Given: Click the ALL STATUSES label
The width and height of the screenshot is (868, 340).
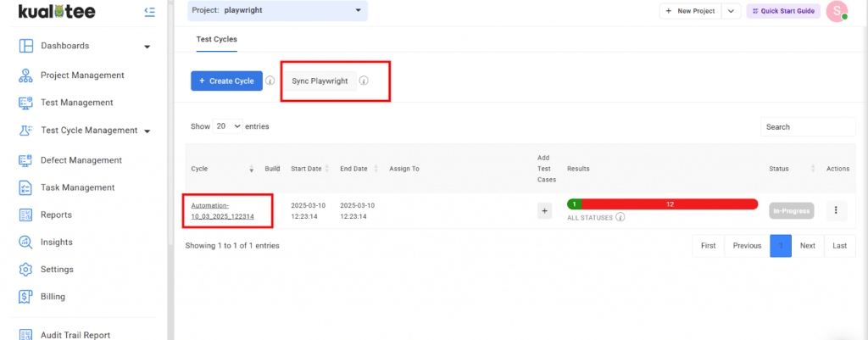Looking at the screenshot, I should 590,218.
